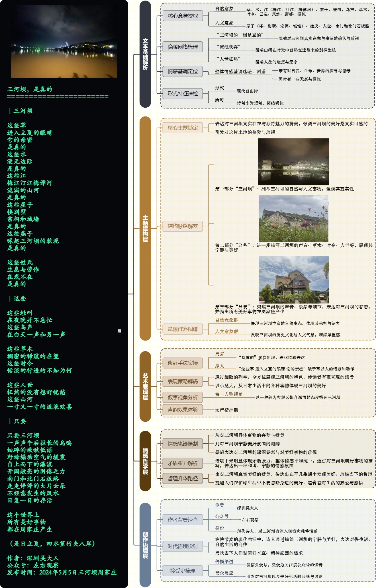376x588 pixels.
Task: Select the 作者背景速查 node
Action: pos(183,520)
